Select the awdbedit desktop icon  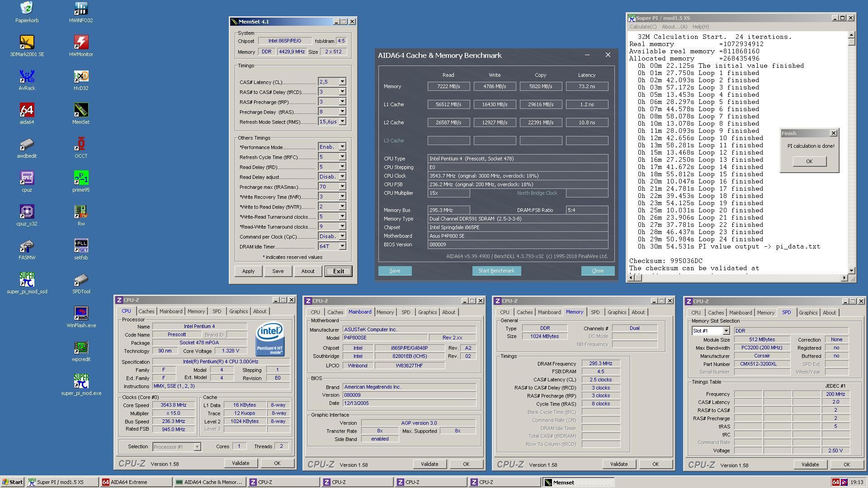[x=27, y=148]
